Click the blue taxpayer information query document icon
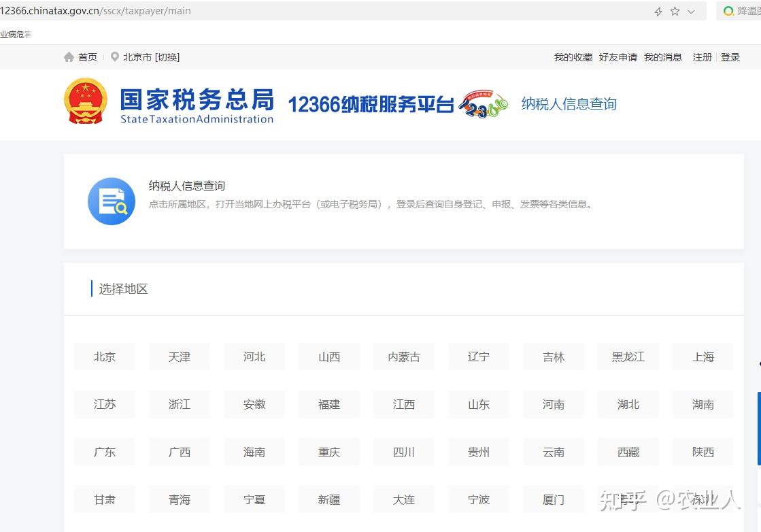The width and height of the screenshot is (761, 532). pyautogui.click(x=111, y=201)
